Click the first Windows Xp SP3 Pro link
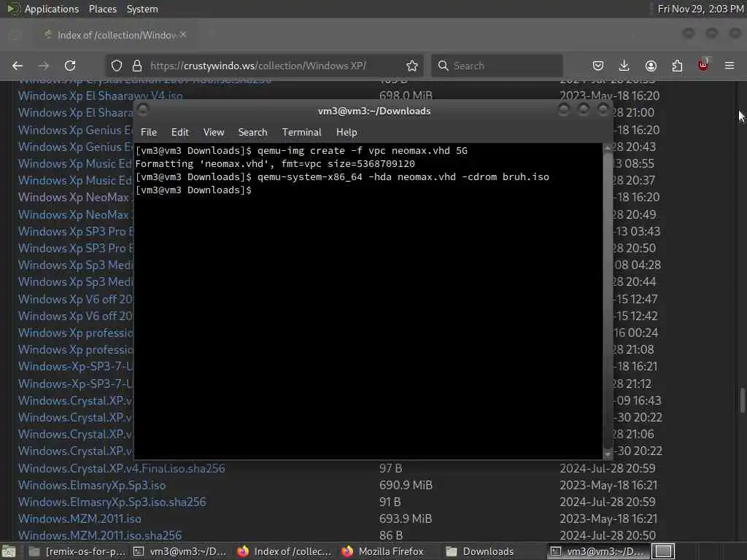The height and width of the screenshot is (560, 747). pyautogui.click(x=76, y=231)
